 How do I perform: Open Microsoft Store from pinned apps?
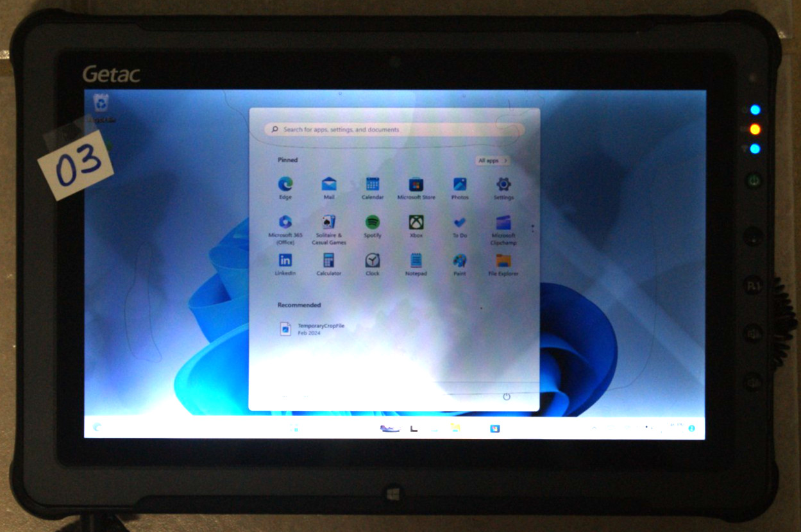(x=416, y=188)
